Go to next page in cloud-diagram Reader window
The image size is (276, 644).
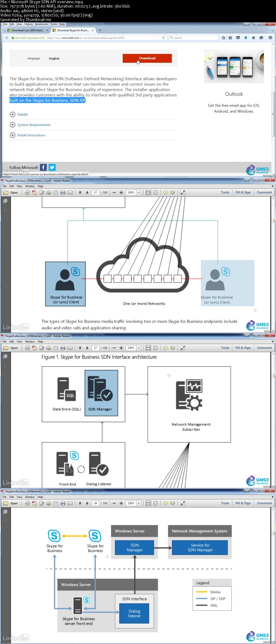[87, 193]
